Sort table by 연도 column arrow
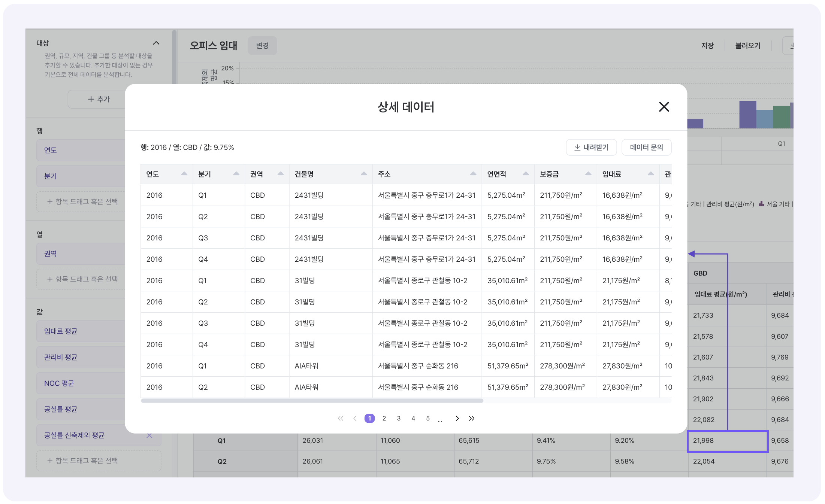Screen dimensions: 825x504 pos(184,174)
